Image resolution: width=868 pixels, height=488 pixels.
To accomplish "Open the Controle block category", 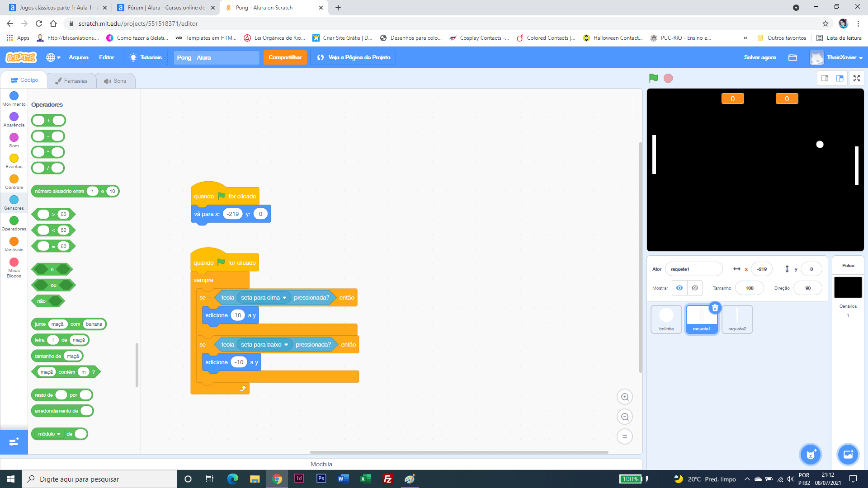I will point(14,182).
